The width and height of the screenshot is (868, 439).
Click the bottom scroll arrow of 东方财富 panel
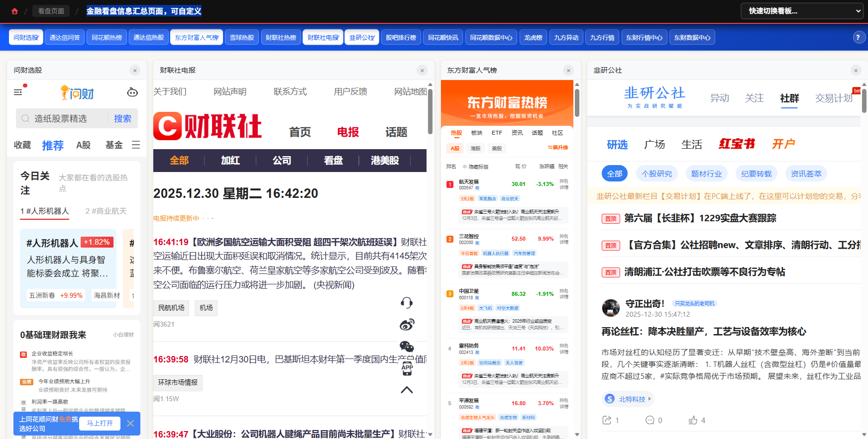tap(577, 435)
